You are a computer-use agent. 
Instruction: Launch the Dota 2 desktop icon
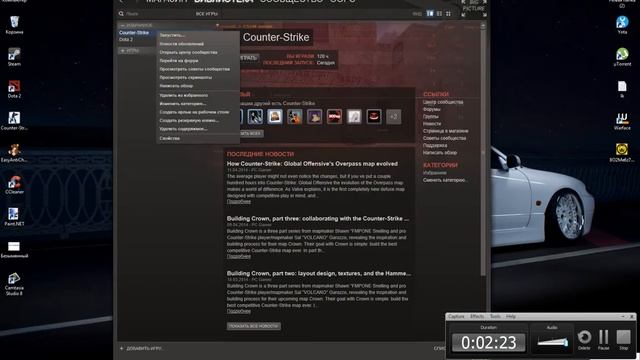click(14, 89)
